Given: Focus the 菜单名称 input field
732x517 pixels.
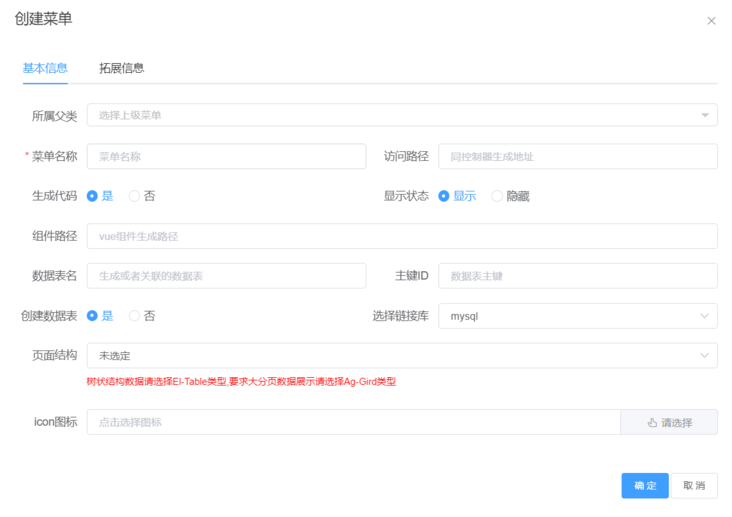Looking at the screenshot, I should 226,156.
